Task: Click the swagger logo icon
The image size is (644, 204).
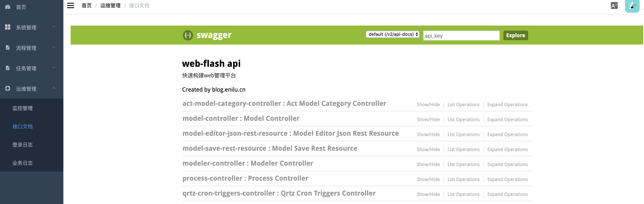Action: (188, 35)
